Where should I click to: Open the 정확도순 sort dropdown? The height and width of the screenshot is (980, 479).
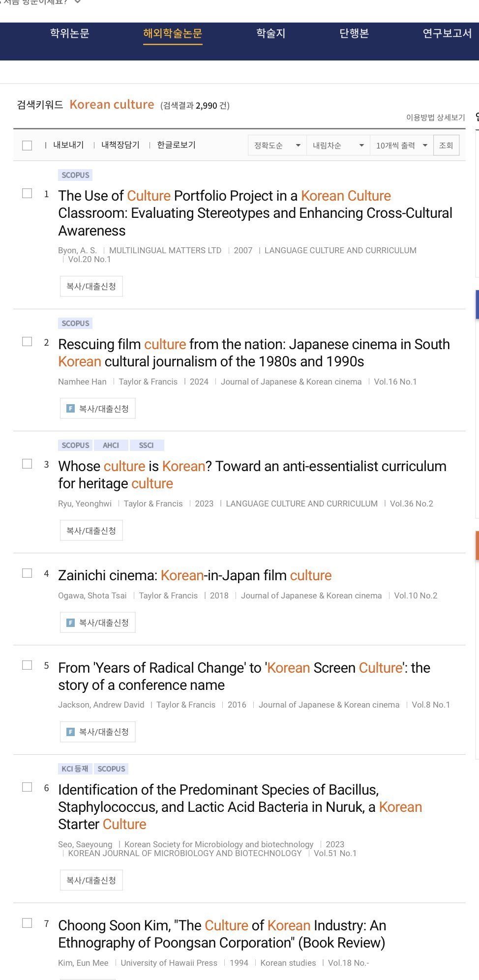[277, 146]
